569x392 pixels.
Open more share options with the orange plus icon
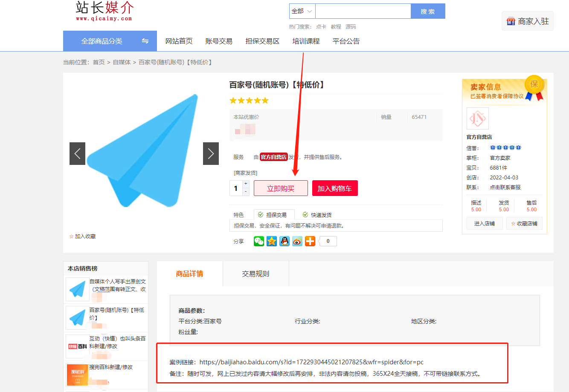pos(310,241)
